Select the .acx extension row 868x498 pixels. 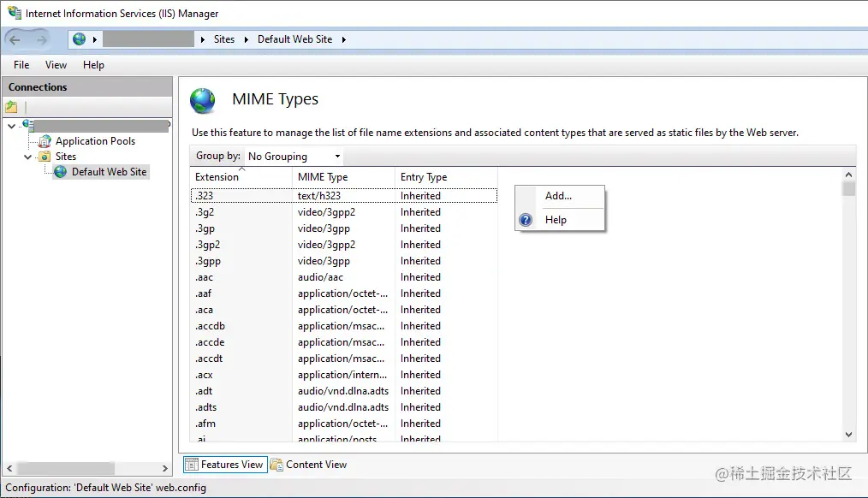[344, 375]
